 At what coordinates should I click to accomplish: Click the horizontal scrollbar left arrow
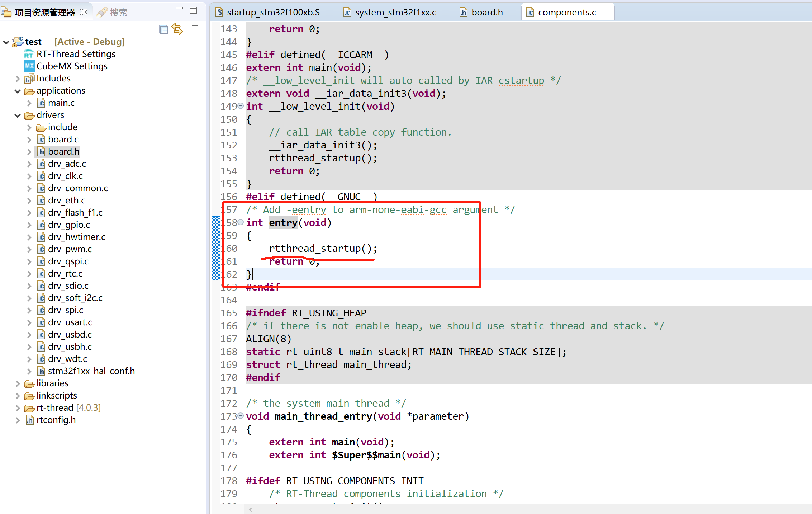[x=251, y=510]
